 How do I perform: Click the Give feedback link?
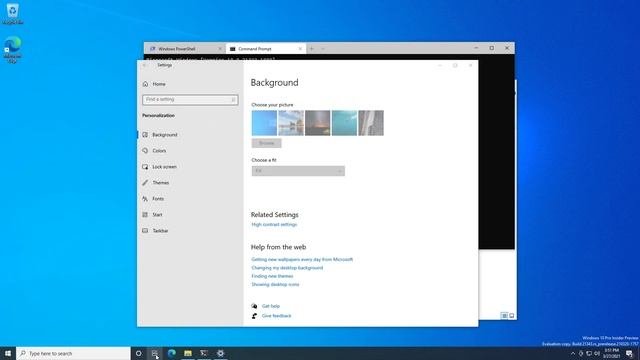276,316
